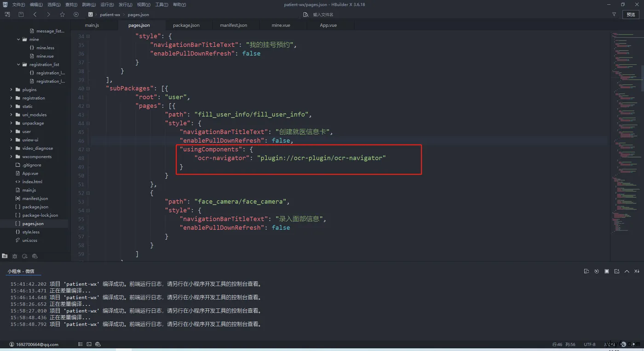The image size is (644, 351).
Task: Fold code block at line 52
Action: click(88, 193)
